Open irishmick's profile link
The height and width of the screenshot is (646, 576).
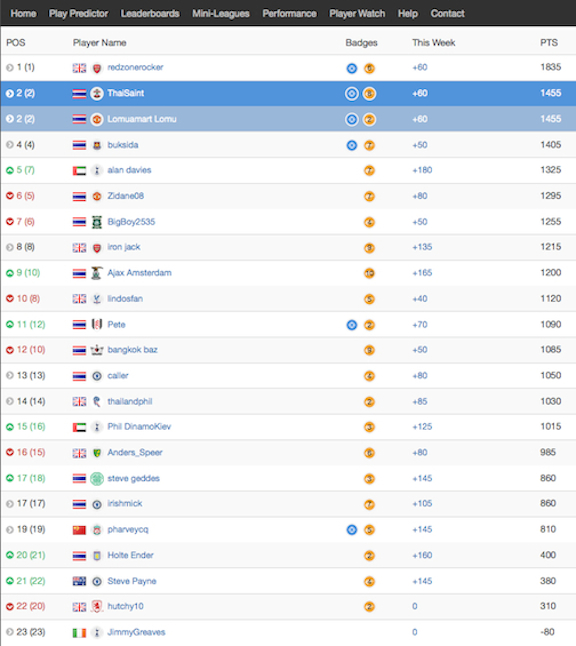point(125,503)
